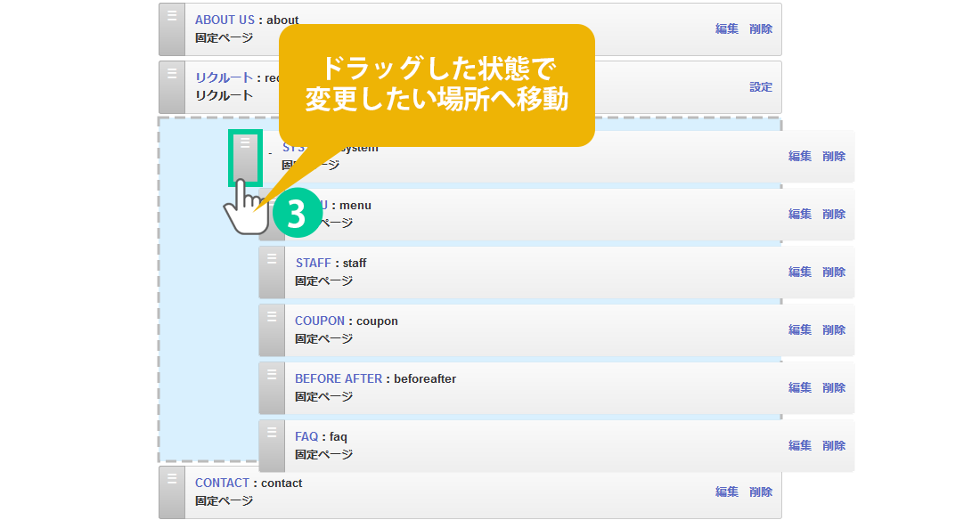Image resolution: width=980 pixels, height=520 pixels.
Task: Click 削除 for the ABOUT US row
Action: (x=761, y=28)
